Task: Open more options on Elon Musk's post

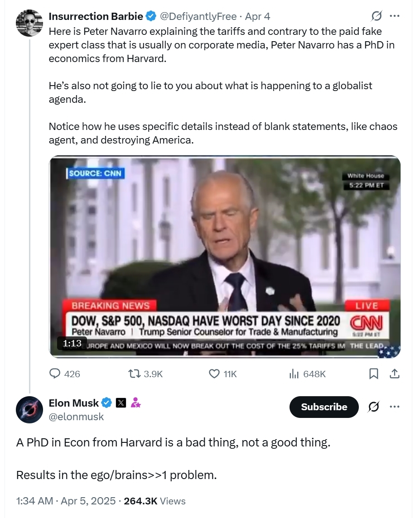Action: 395,407
